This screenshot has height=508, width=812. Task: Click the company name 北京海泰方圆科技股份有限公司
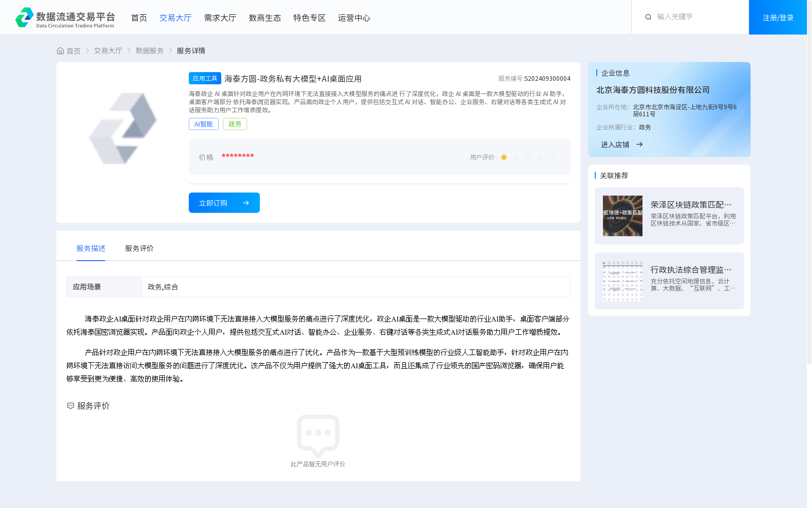pos(653,90)
